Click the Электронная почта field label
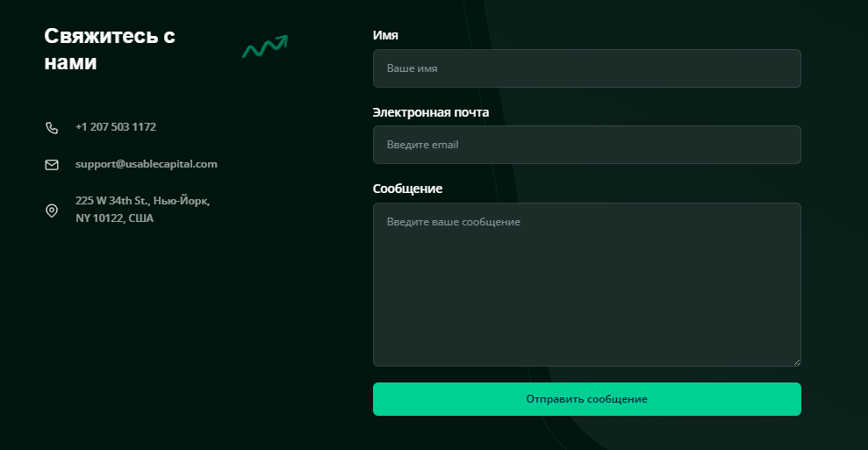 pos(431,113)
